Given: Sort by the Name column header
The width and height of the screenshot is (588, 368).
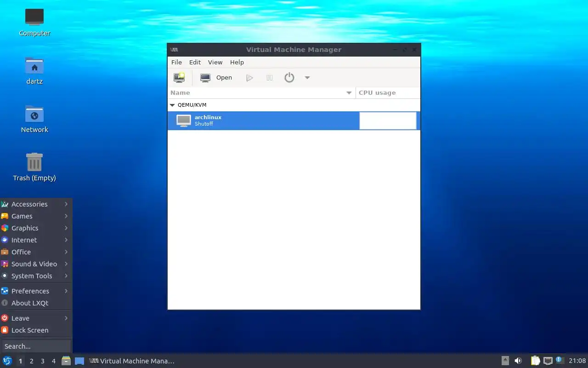Looking at the screenshot, I should pyautogui.click(x=261, y=92).
